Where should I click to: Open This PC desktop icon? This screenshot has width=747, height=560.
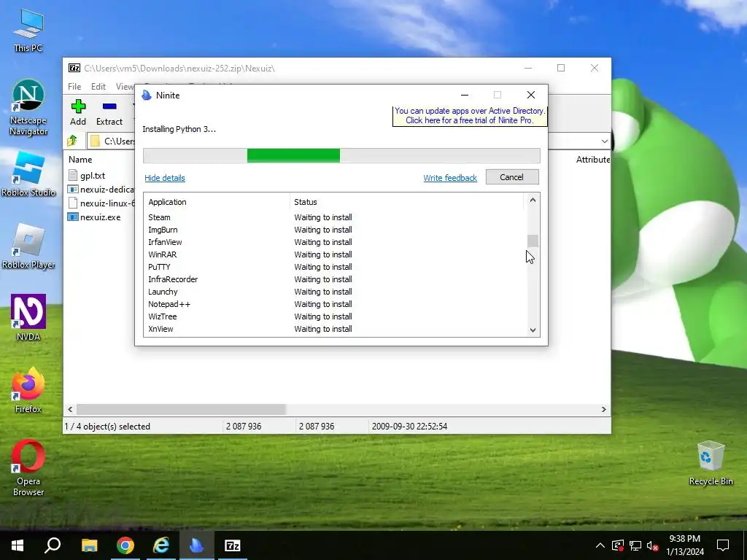tap(28, 31)
